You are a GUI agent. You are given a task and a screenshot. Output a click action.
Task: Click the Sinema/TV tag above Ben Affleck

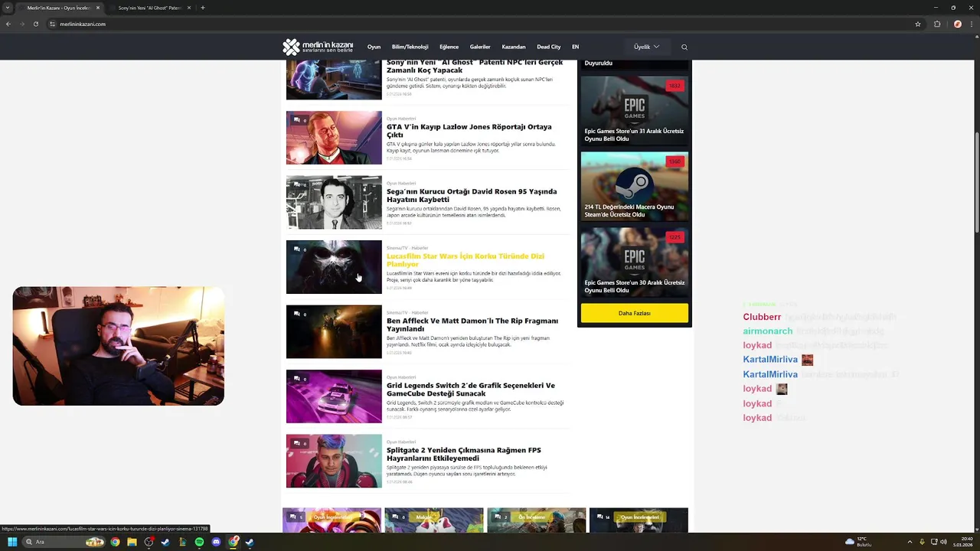(x=397, y=312)
